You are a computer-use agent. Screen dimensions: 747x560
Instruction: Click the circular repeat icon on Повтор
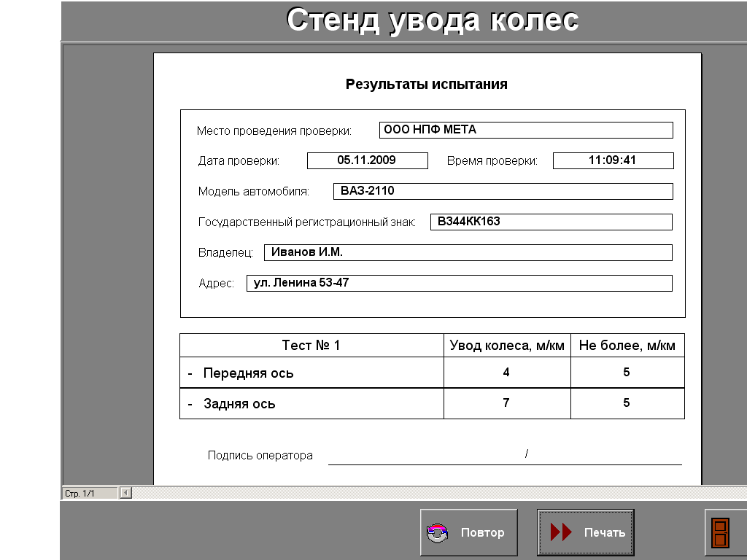[438, 533]
